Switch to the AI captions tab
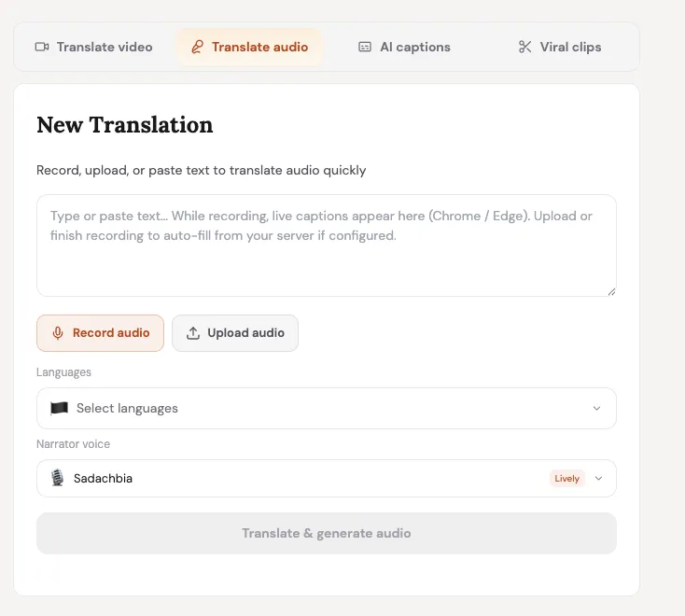 tap(404, 47)
